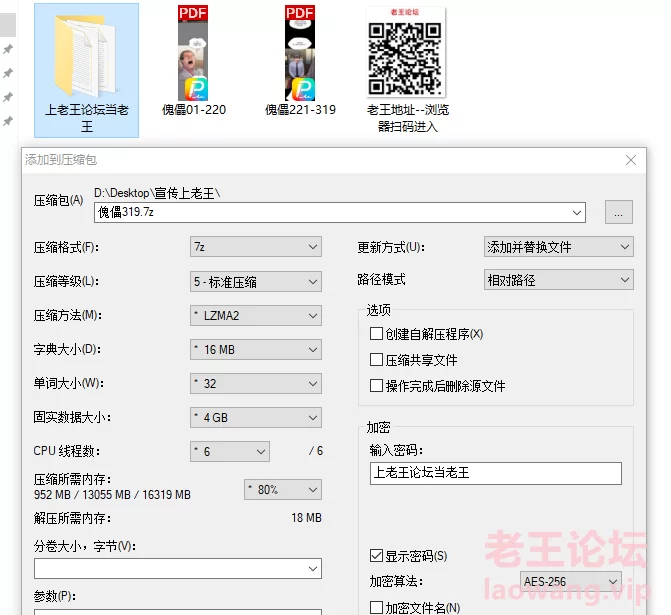The height and width of the screenshot is (615, 671).
Task: Click the last pin icon in sidebar
Action: click(8, 122)
